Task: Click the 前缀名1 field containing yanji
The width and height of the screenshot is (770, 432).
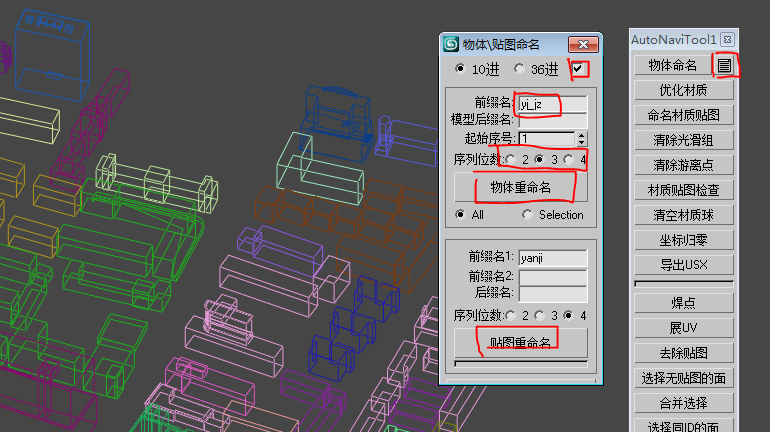Action: tap(553, 258)
